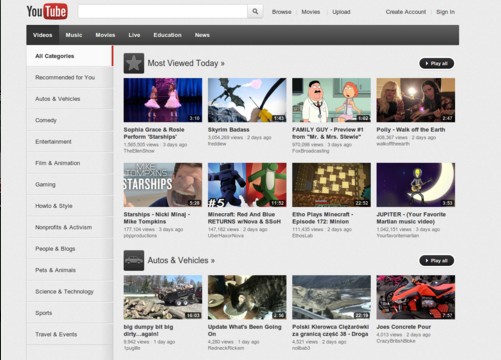Screen dimensions: 501x360
Task: Open the Movies link beside Browse
Action: coord(311,12)
